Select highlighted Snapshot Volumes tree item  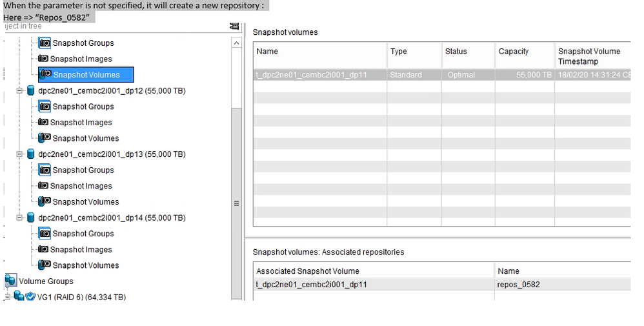pyautogui.click(x=86, y=75)
